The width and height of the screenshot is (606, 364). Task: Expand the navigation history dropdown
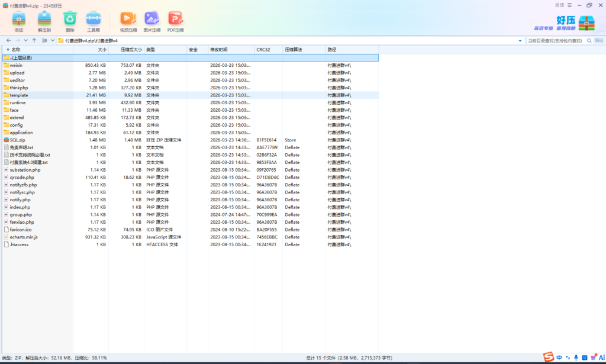coord(25,41)
